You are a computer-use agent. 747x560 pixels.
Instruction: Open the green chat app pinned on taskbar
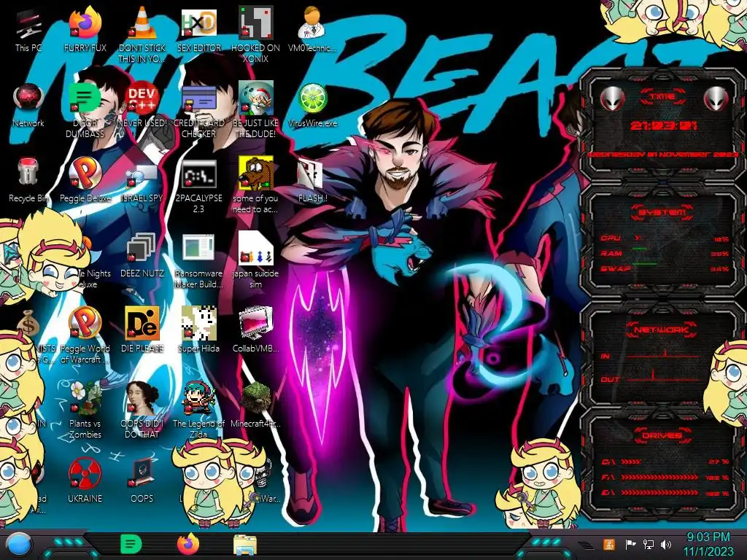[x=131, y=544]
